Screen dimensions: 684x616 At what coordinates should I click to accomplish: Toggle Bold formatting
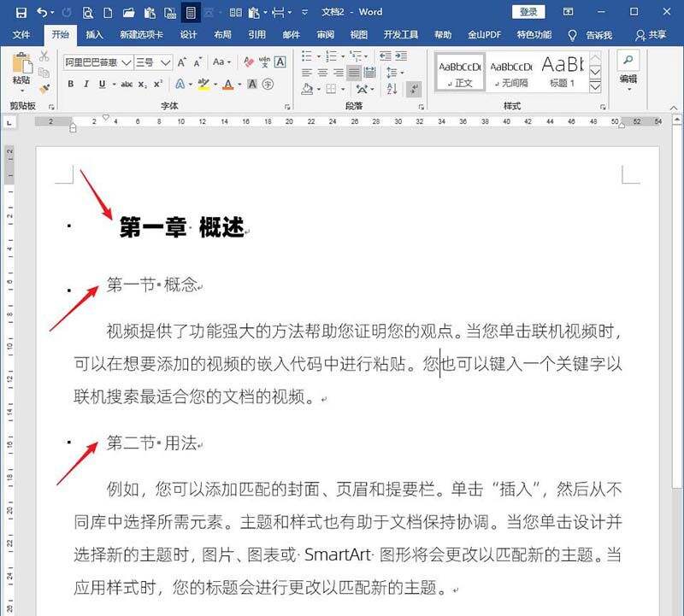(x=71, y=84)
